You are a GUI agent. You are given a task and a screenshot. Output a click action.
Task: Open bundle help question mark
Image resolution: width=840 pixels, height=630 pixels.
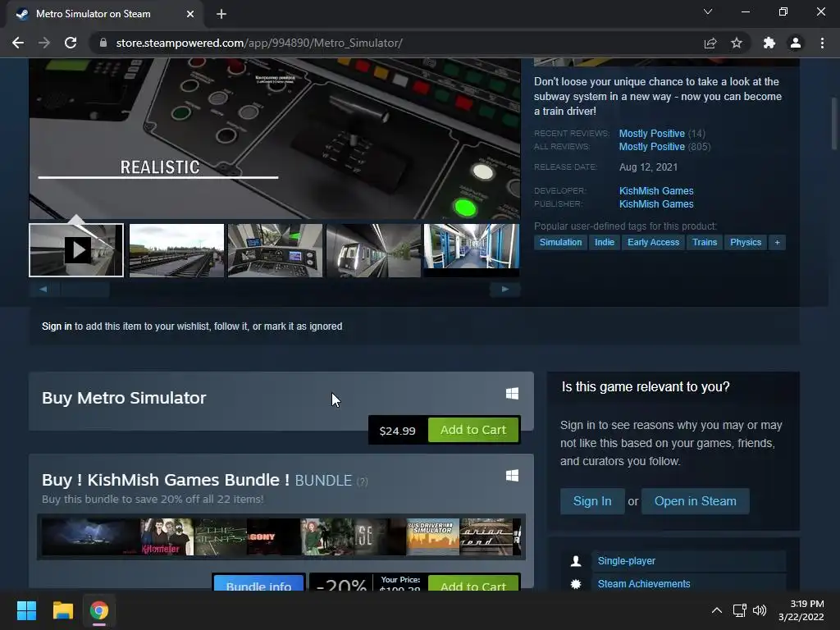pyautogui.click(x=363, y=482)
